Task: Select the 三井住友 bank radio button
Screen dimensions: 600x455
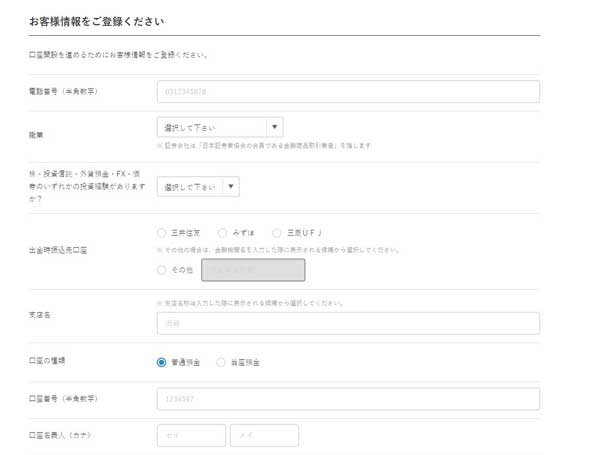Action: (x=162, y=232)
